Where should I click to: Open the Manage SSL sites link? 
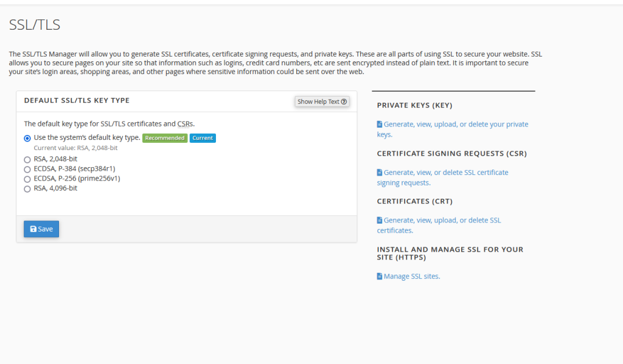[x=411, y=276]
